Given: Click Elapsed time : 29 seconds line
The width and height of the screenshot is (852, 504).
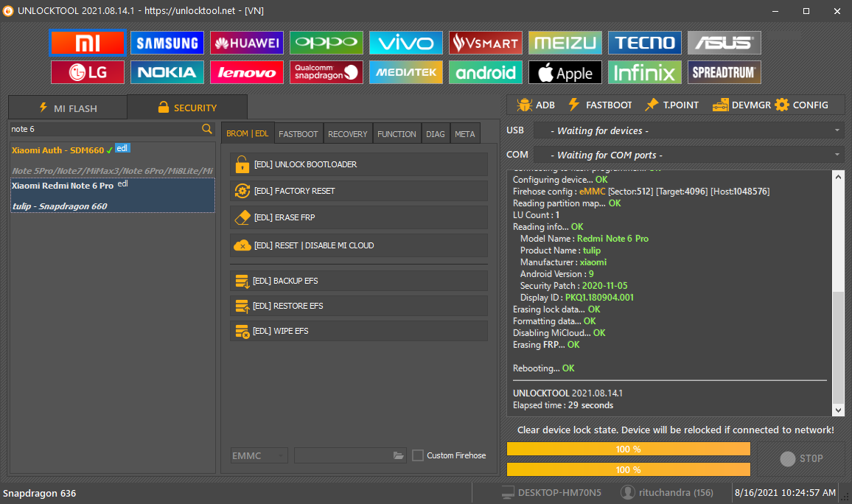Looking at the screenshot, I should click(563, 405).
